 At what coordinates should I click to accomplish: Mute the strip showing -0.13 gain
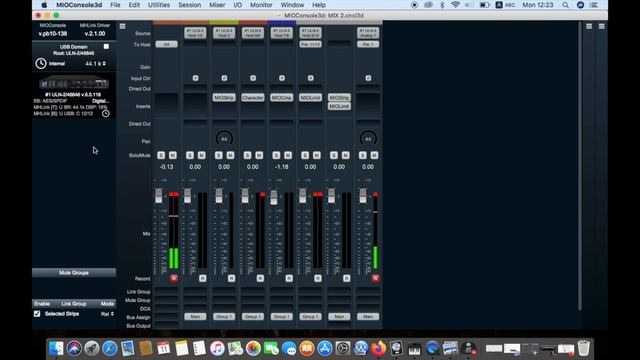(x=173, y=156)
